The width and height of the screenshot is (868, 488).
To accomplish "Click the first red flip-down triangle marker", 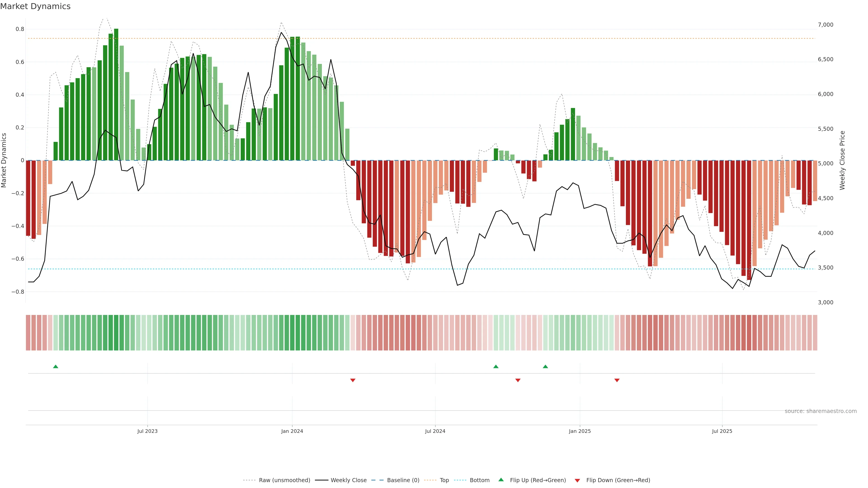I will click(353, 380).
